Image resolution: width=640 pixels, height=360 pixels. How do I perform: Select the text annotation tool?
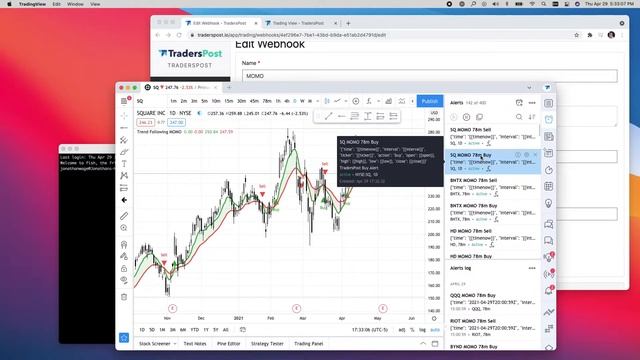[x=124, y=164]
